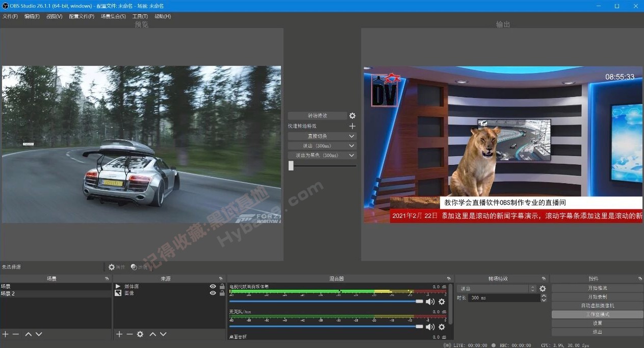The height and width of the screenshot is (348, 644).
Task: Add a quick transition with plus icon
Action: pyautogui.click(x=352, y=126)
